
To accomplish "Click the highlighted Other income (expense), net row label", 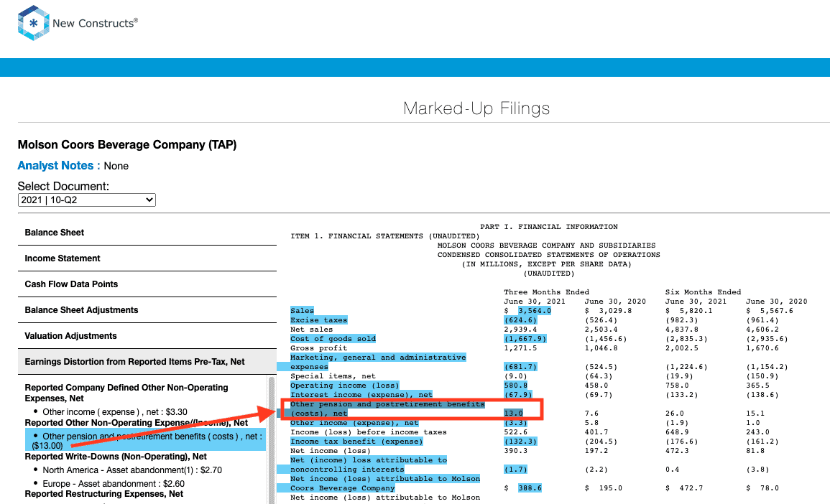I will (354, 423).
